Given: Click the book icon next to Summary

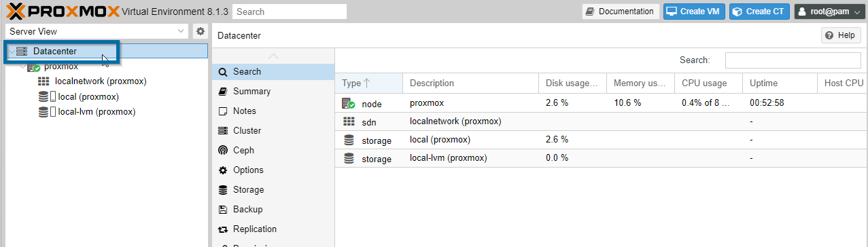Looking at the screenshot, I should tap(222, 91).
